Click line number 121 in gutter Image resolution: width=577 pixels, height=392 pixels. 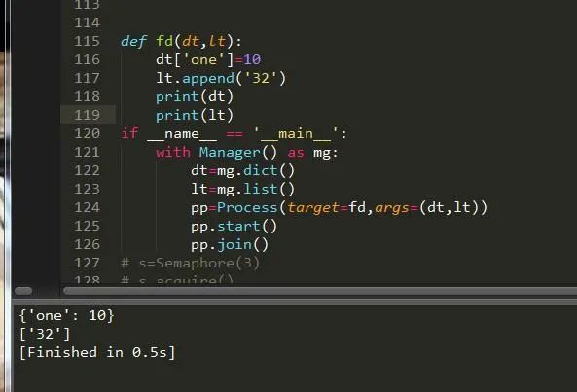pos(88,152)
